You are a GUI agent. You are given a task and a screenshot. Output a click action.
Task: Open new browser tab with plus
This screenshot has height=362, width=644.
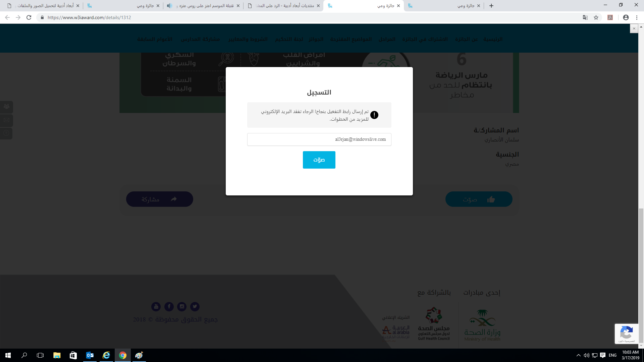[x=491, y=6]
